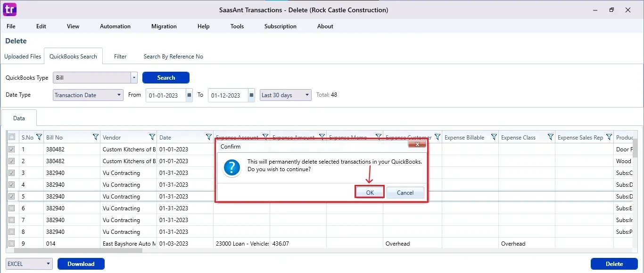Click the Expense Class column filter icon

(550, 137)
